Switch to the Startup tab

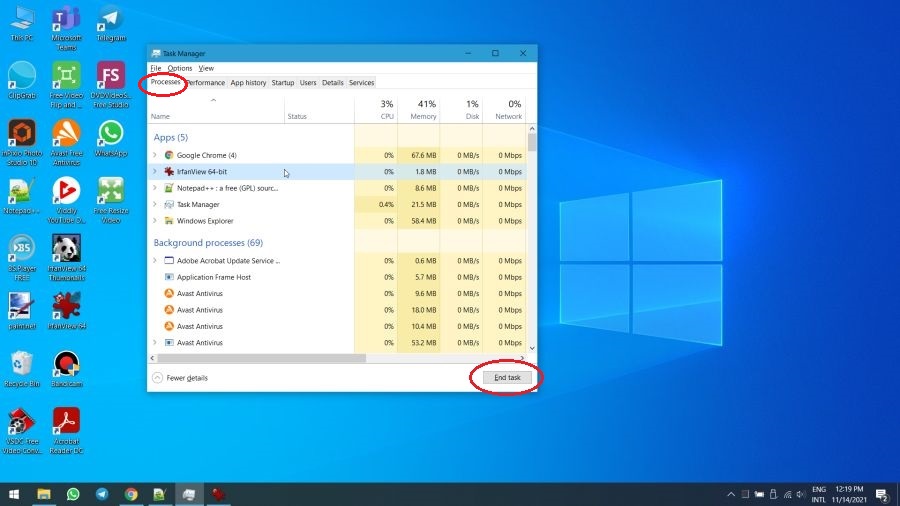point(283,83)
